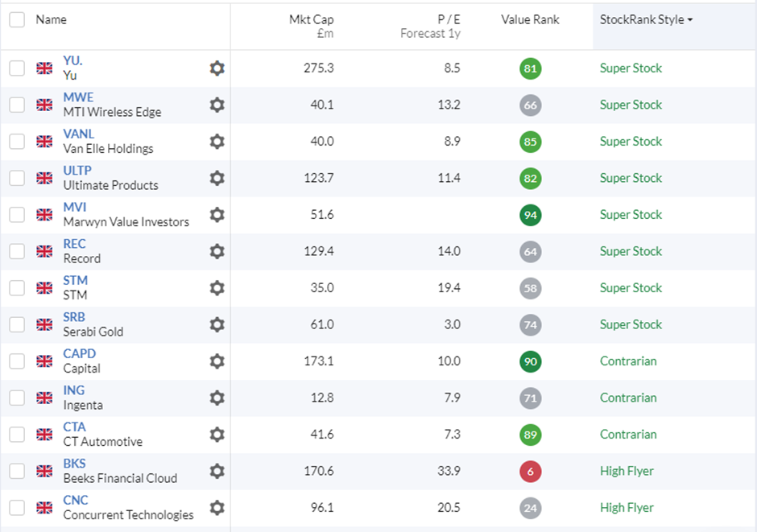Tick the checkbox for MTI Wireless Edge

(17, 105)
